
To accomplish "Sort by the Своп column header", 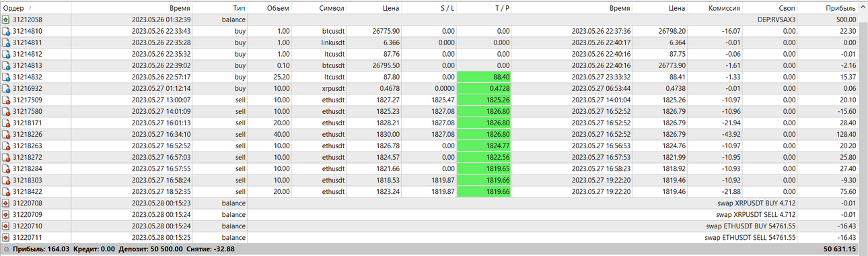I will pos(770,8).
